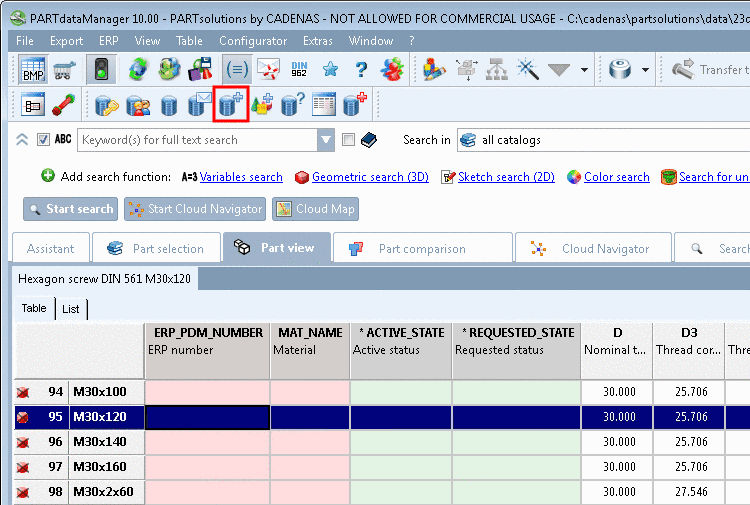This screenshot has height=505, width=750.
Task: Tick the checkbox next to book icon
Action: click(349, 140)
